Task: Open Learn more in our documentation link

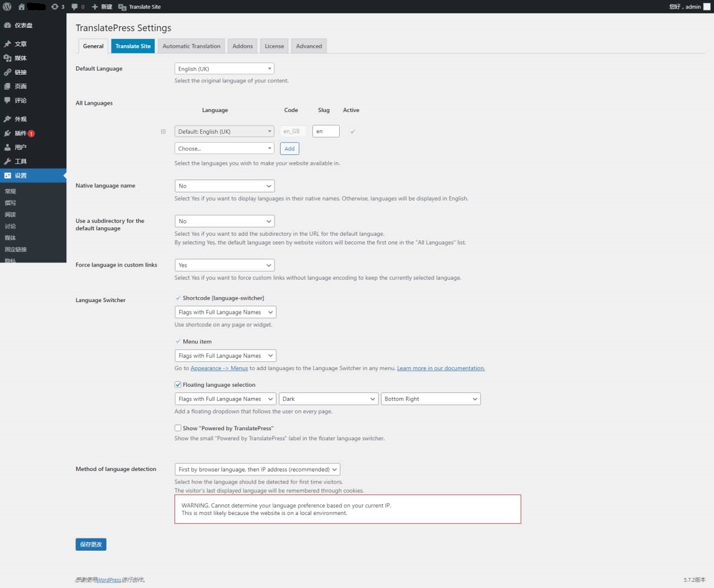Action: click(x=441, y=368)
